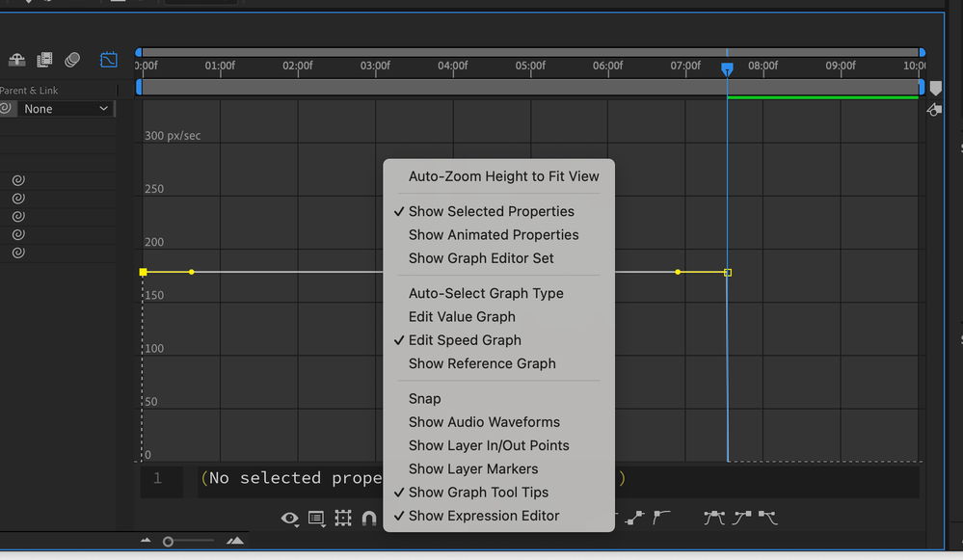963x560 pixels.
Task: Toggle the Graph Editor button
Action: coord(109,60)
